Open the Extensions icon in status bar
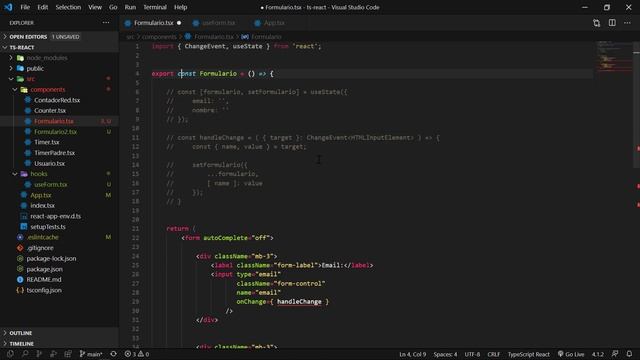The height and width of the screenshot is (360, 640). [68, 354]
